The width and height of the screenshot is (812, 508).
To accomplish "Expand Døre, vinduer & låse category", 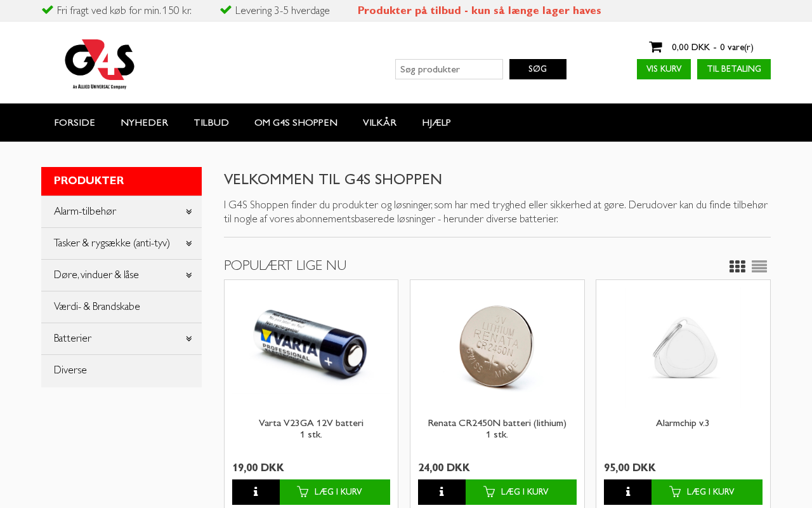I will coord(188,276).
